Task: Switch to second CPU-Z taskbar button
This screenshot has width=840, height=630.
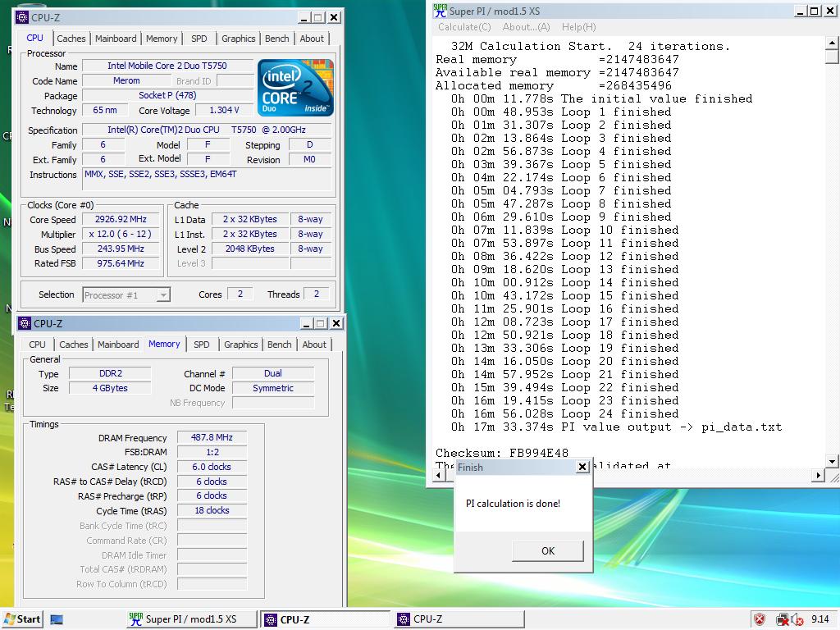Action: tap(459, 619)
